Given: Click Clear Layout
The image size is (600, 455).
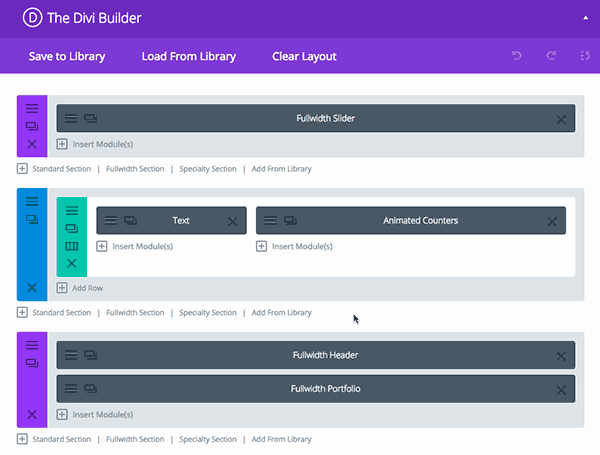Looking at the screenshot, I should [304, 56].
